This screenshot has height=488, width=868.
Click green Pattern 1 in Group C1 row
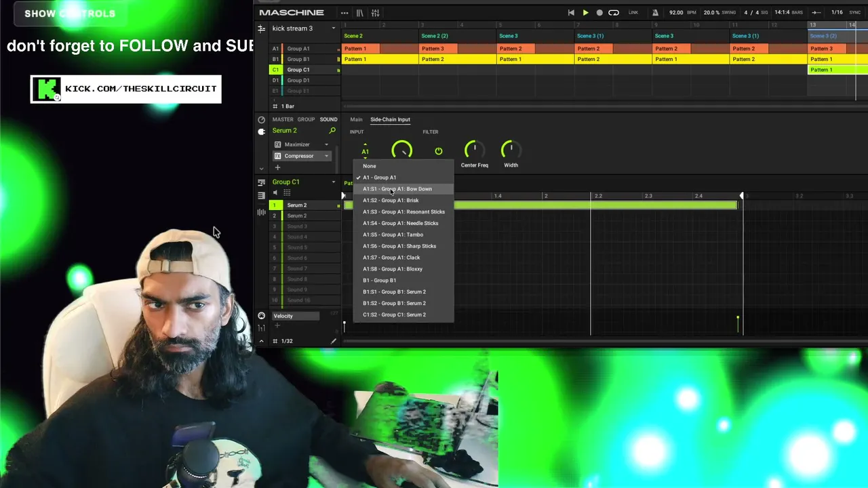pos(838,70)
